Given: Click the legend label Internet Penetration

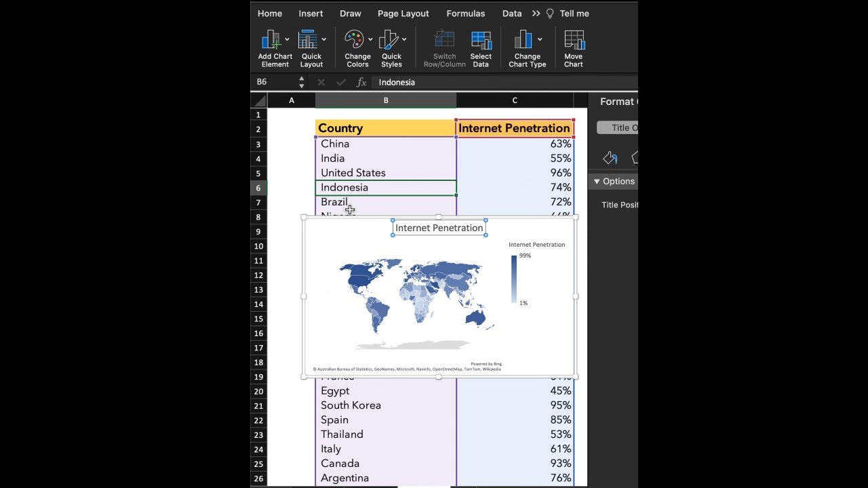Looking at the screenshot, I should pos(536,245).
